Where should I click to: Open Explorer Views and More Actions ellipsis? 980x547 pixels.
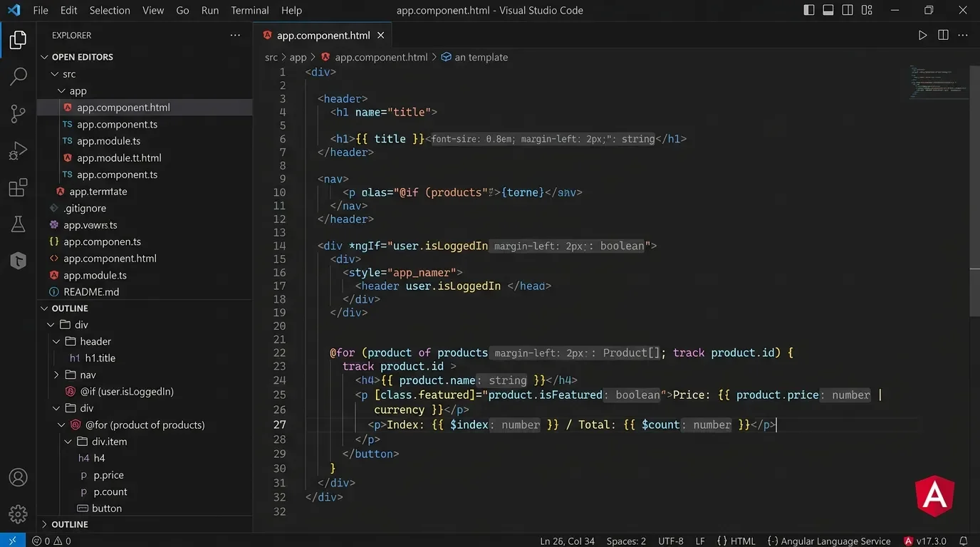click(x=235, y=35)
